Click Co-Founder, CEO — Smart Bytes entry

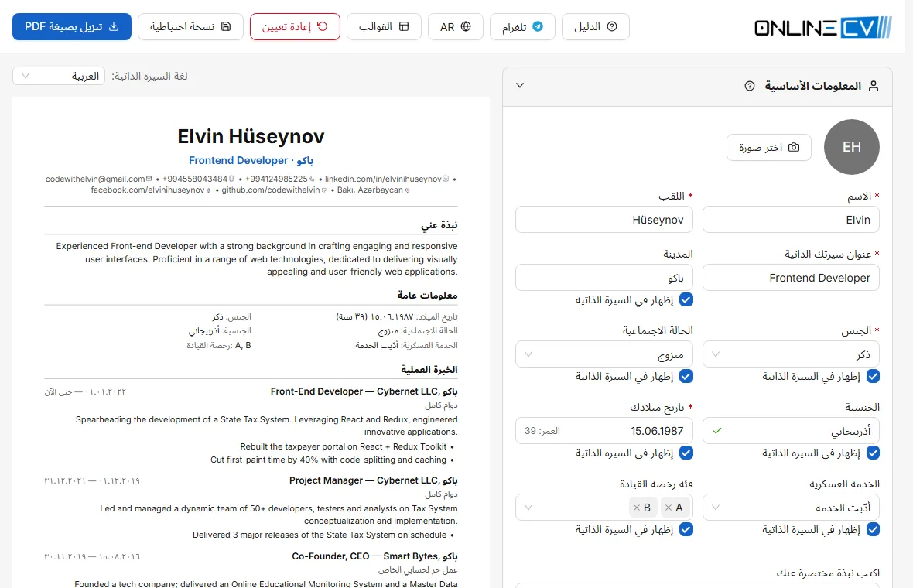click(x=374, y=556)
